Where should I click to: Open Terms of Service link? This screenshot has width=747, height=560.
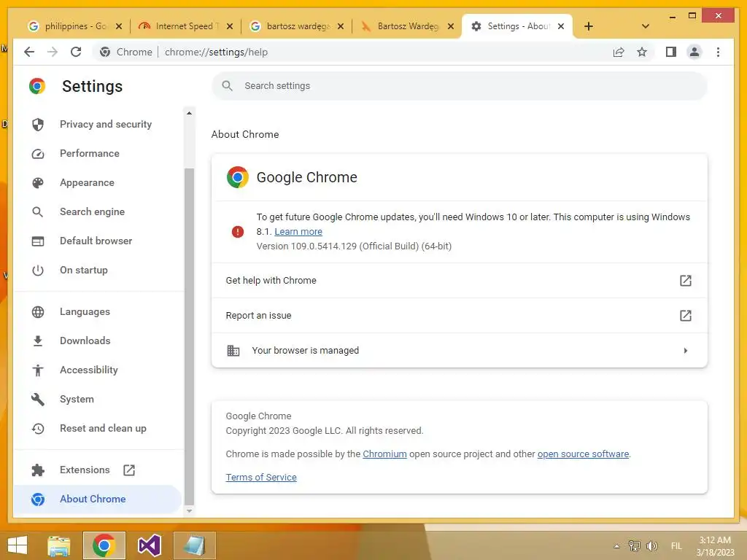(261, 478)
